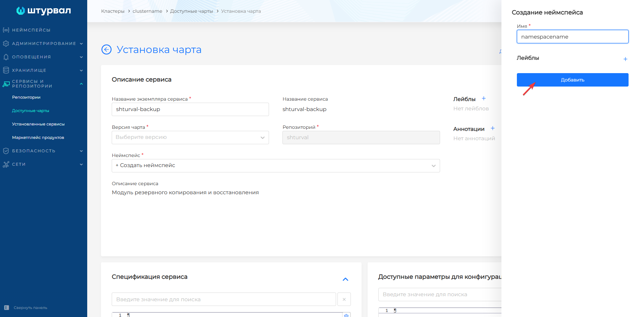
Task: Click Кластеры in the breadcrumb
Action: 113,11
